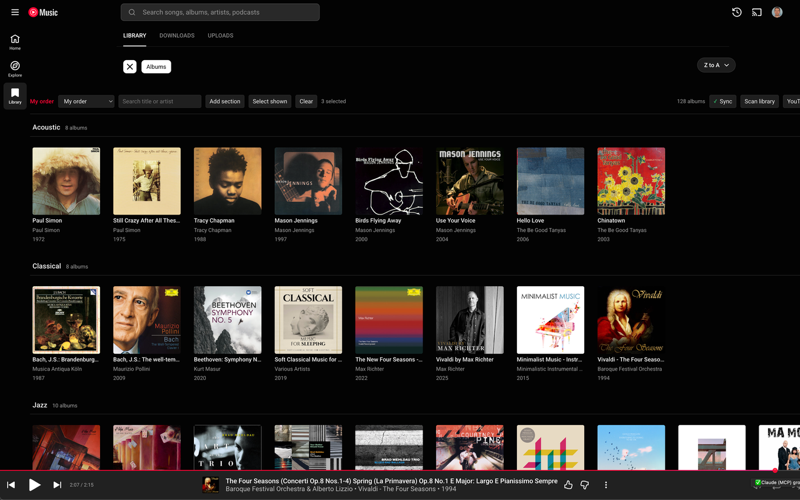Skip to next track
800x500 pixels.
tap(57, 485)
